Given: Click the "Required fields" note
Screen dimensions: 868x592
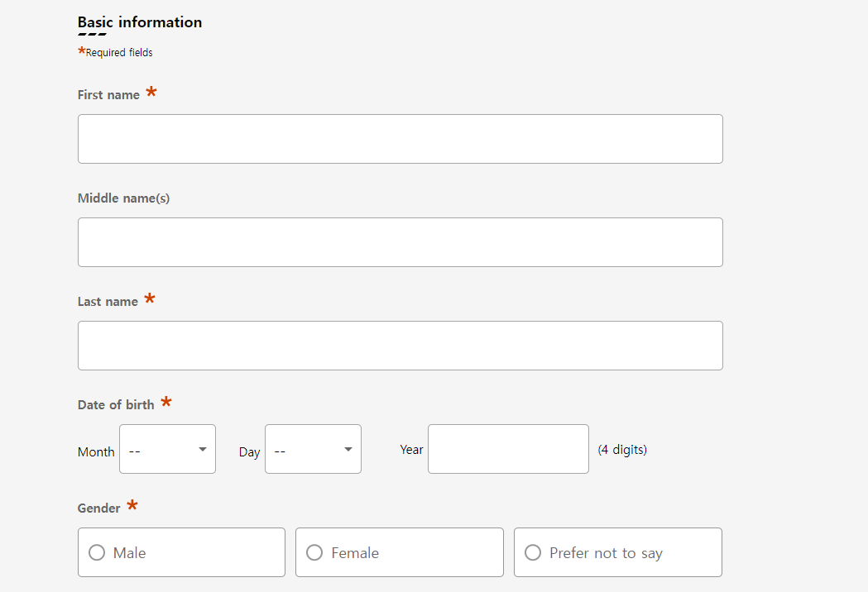Looking at the screenshot, I should (x=119, y=53).
